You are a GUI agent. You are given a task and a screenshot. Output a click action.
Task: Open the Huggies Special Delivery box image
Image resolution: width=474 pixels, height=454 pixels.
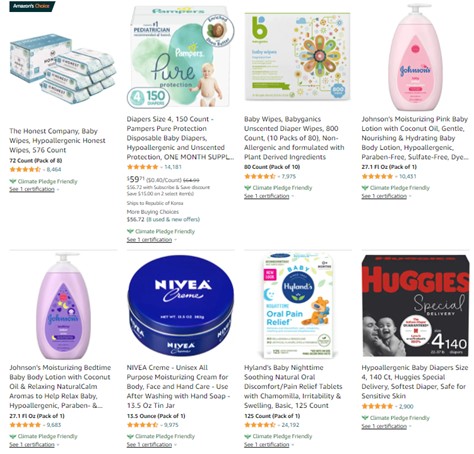[415, 306]
